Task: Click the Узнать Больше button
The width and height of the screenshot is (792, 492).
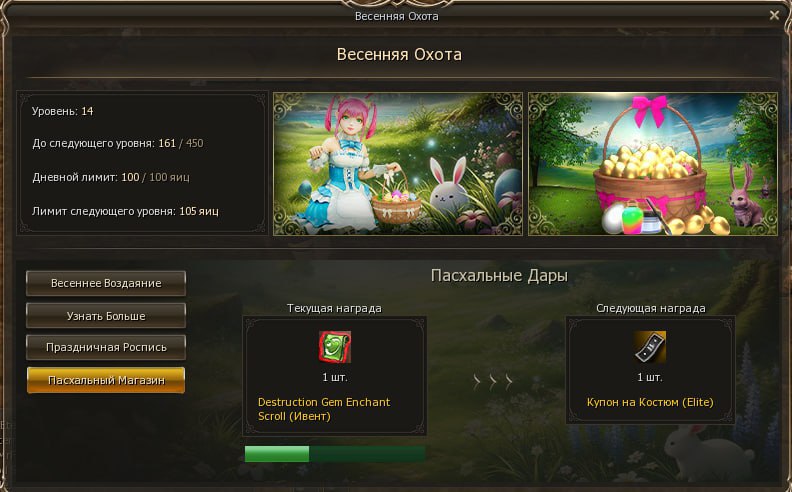Action: click(106, 316)
